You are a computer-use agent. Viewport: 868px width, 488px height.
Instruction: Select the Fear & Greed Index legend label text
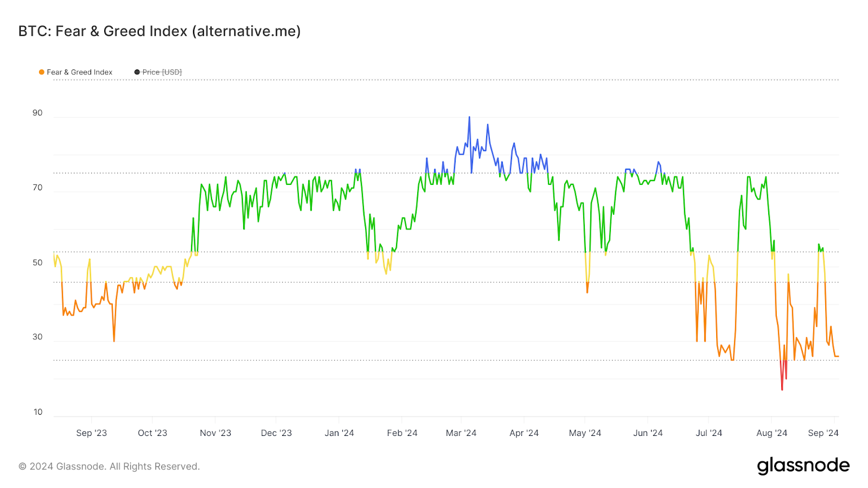[x=80, y=72]
